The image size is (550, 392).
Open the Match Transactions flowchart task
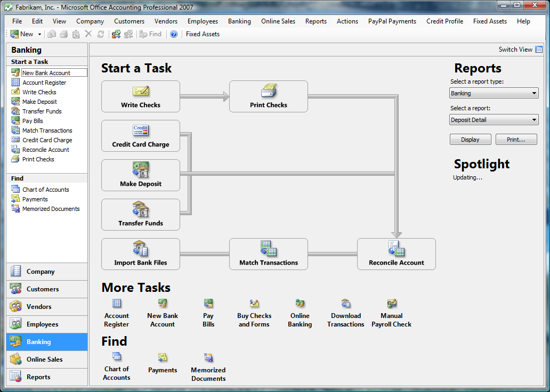point(268,254)
